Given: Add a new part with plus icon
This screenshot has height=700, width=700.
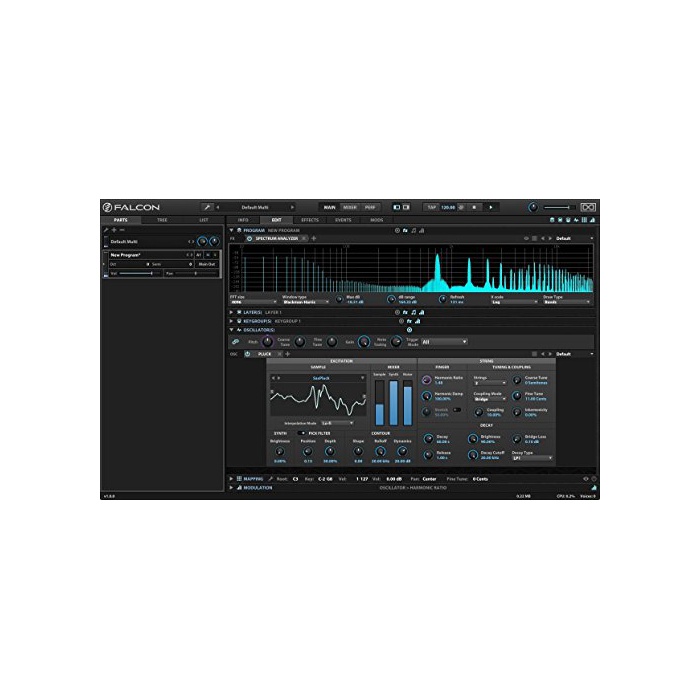Looking at the screenshot, I should click(x=114, y=230).
